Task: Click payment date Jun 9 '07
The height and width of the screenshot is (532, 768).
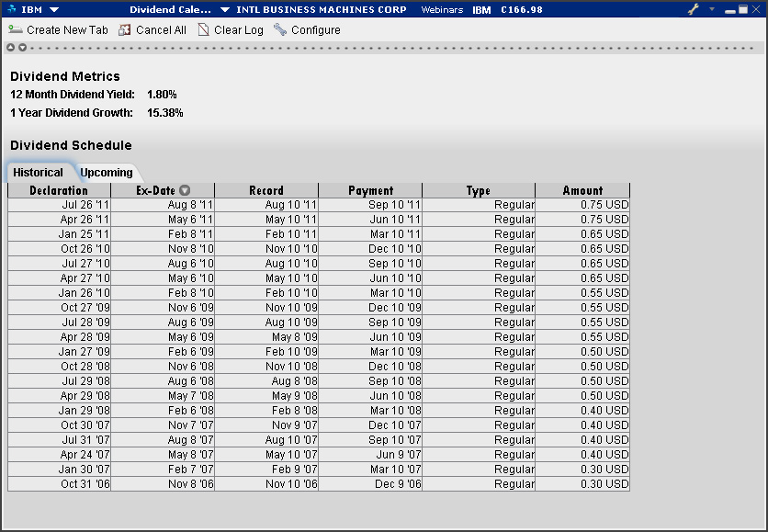Action: pyautogui.click(x=370, y=455)
